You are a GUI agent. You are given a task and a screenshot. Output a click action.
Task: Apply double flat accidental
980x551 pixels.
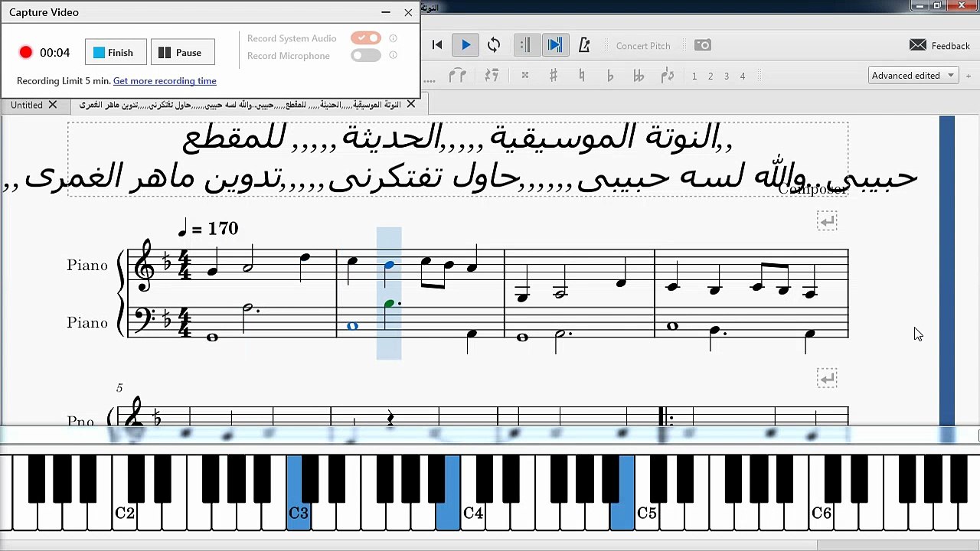point(639,76)
